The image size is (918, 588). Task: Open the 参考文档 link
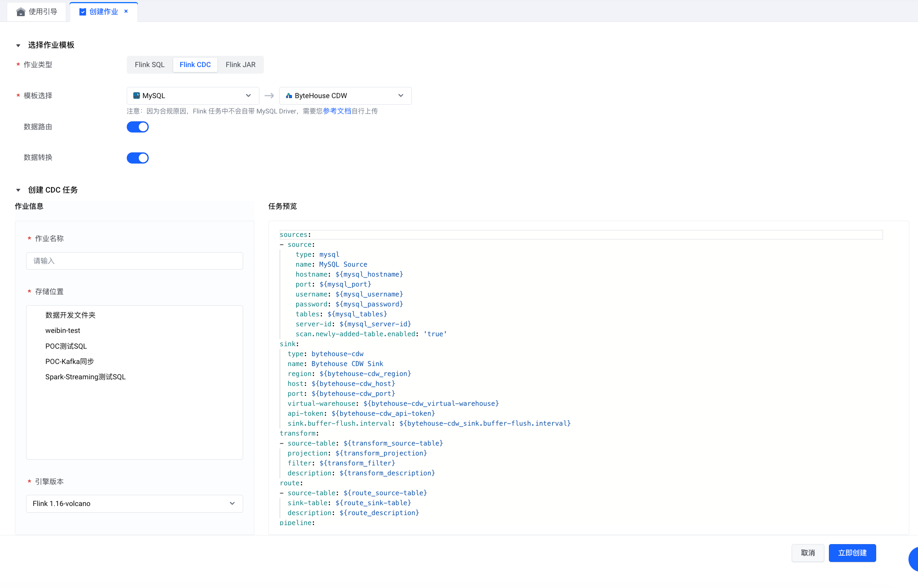tap(337, 111)
